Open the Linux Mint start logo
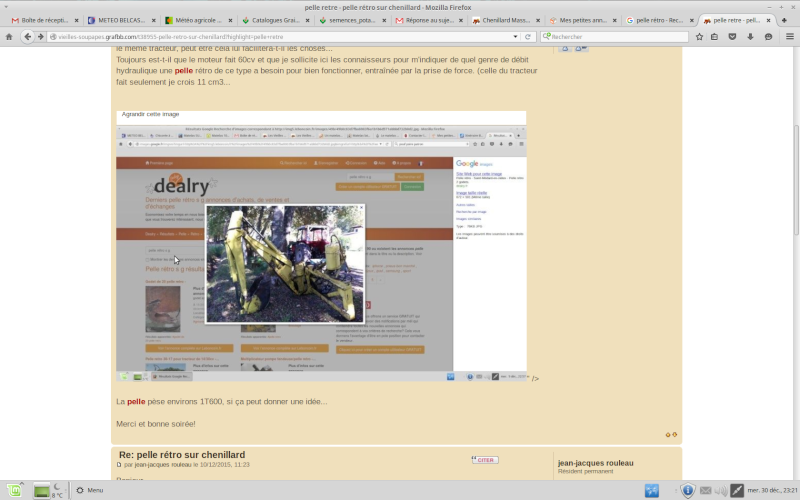The image size is (800, 500). 14,490
